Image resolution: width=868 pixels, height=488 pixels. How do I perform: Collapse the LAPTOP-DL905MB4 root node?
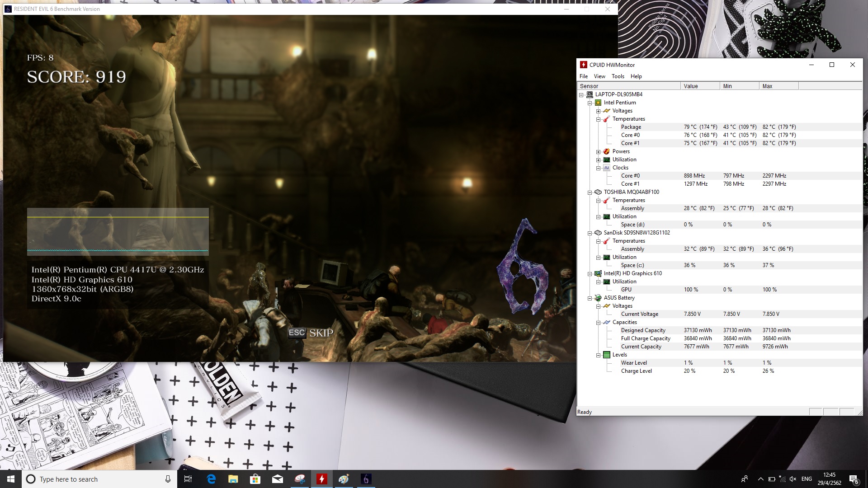point(581,95)
